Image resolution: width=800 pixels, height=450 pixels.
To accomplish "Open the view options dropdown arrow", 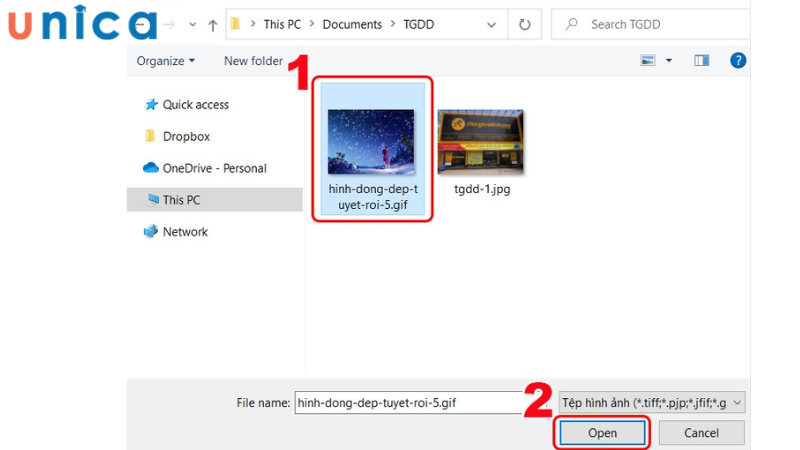I will coord(669,61).
